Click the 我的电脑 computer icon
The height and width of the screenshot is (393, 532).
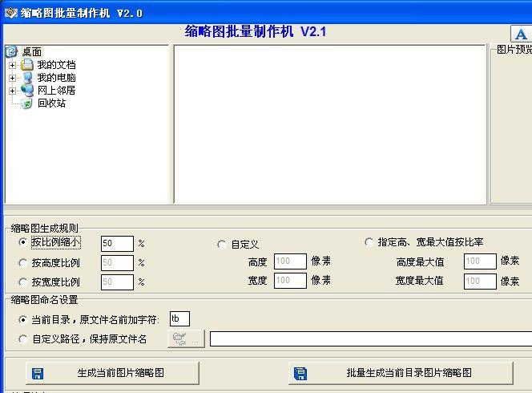click(x=27, y=78)
